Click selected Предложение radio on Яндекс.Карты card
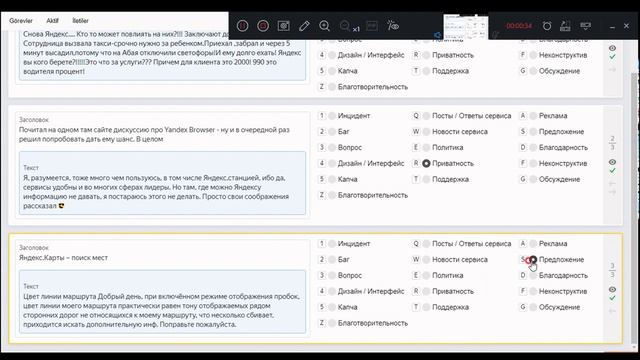The image size is (640, 360). click(533, 260)
